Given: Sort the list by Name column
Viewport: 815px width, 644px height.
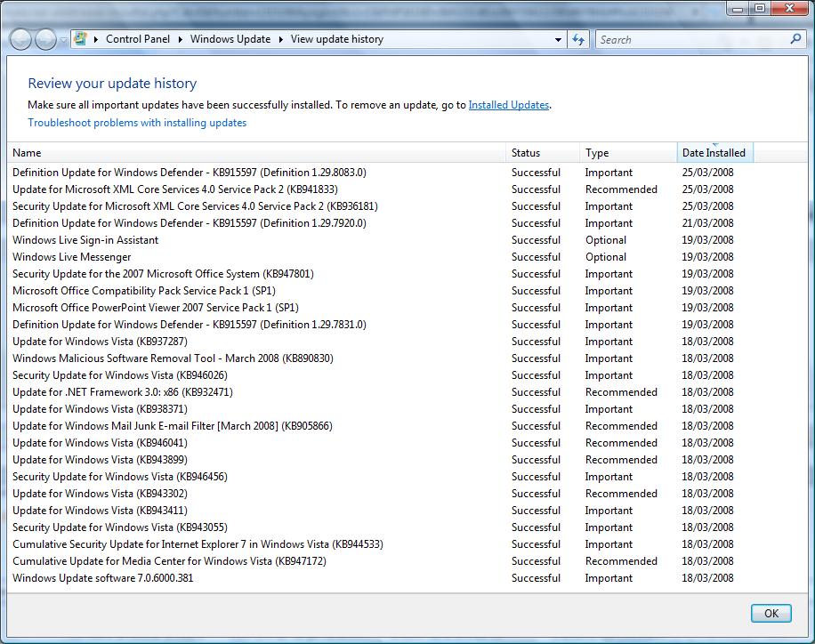Looking at the screenshot, I should [x=257, y=153].
